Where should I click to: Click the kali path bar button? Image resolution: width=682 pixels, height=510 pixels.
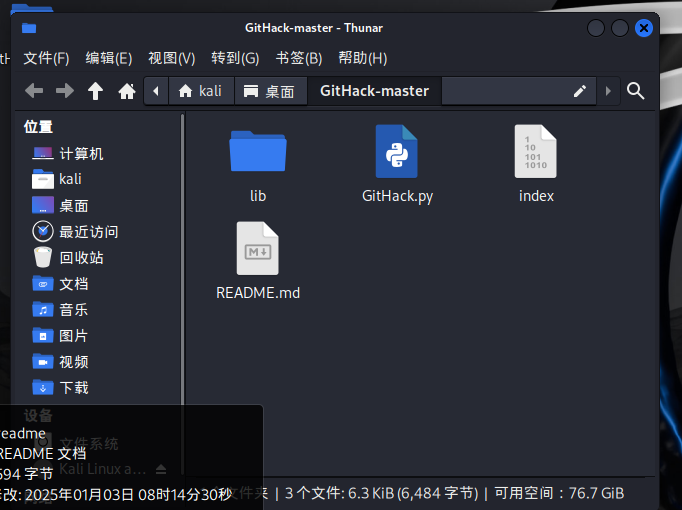click(x=201, y=91)
